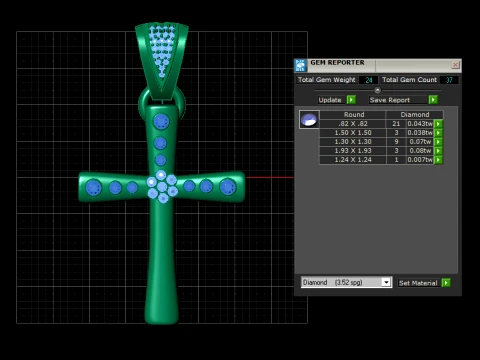Click the 0.007tw weight cell
Image resolution: width=480 pixels, height=360 pixels.
[420, 160]
